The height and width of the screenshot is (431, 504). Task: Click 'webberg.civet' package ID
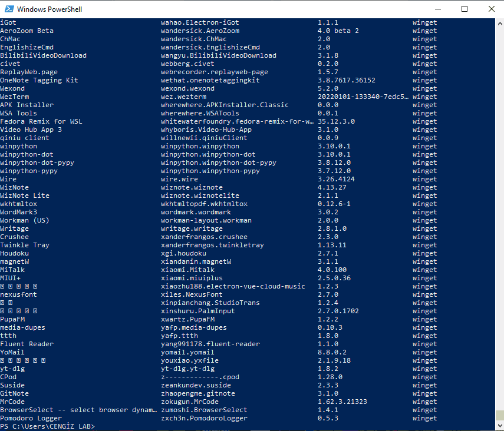click(x=187, y=64)
